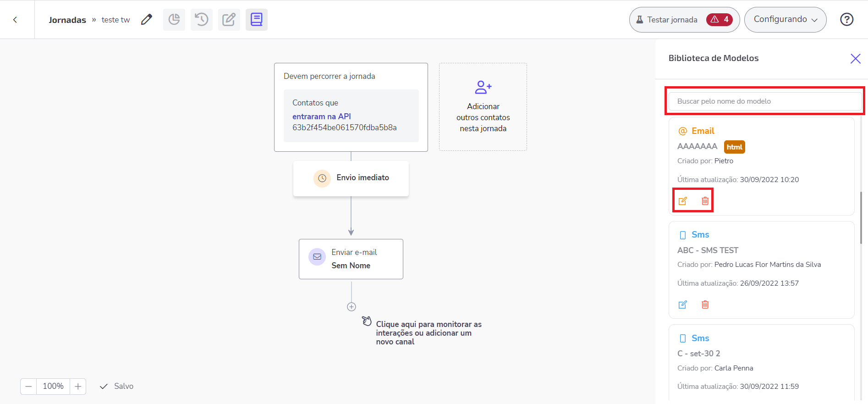This screenshot has width=868, height=404.
Task: Select the Enviar e-mail Sem Nome node
Action: pyautogui.click(x=351, y=259)
